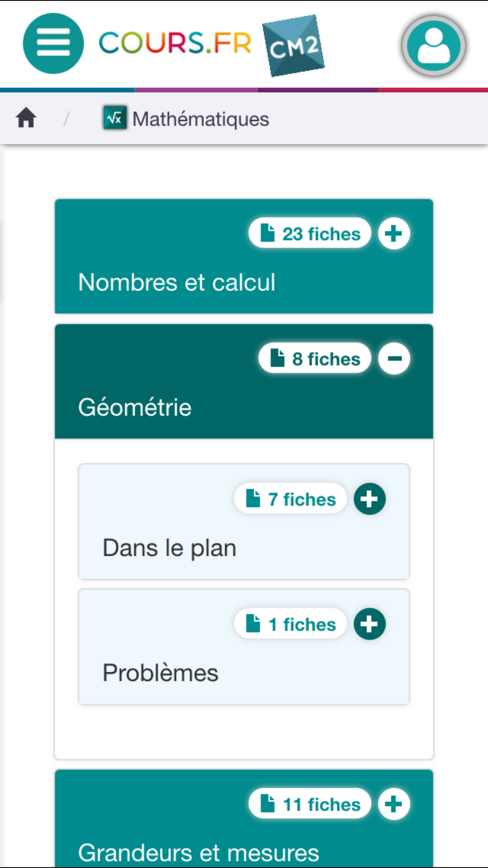Click the 7 fiches badge

290,499
